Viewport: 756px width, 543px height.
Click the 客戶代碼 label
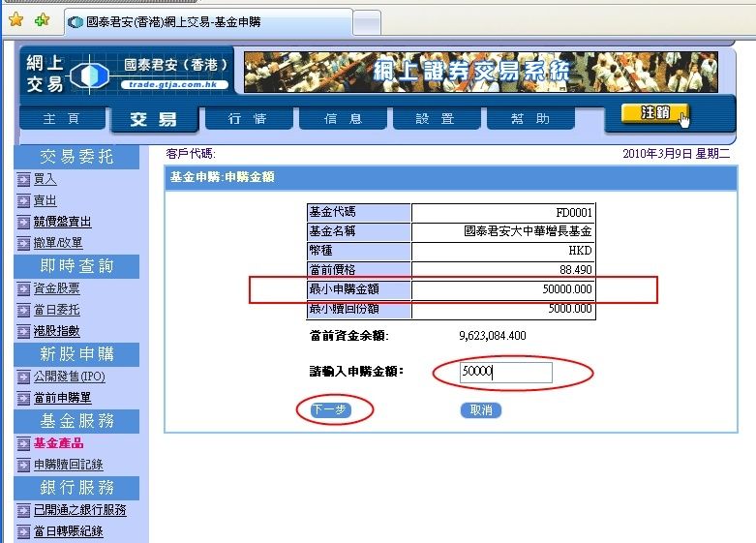191,154
